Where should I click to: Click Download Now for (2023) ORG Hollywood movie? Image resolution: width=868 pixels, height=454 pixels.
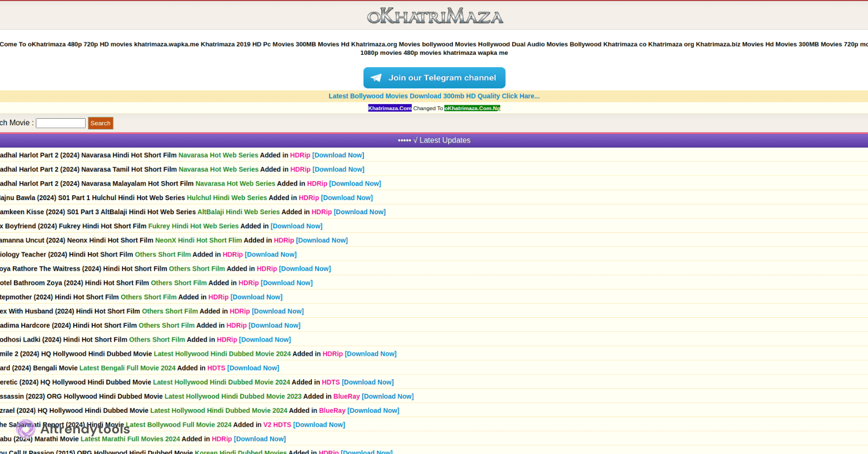(x=388, y=397)
